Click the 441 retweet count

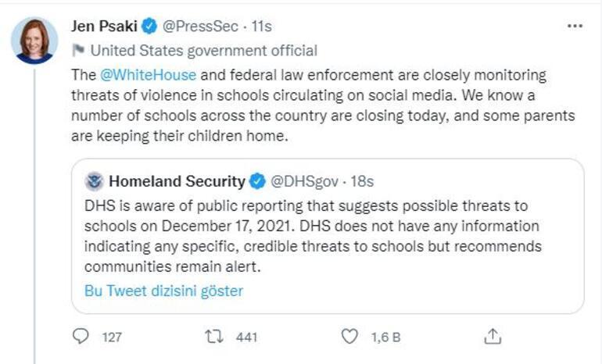pyautogui.click(x=246, y=337)
